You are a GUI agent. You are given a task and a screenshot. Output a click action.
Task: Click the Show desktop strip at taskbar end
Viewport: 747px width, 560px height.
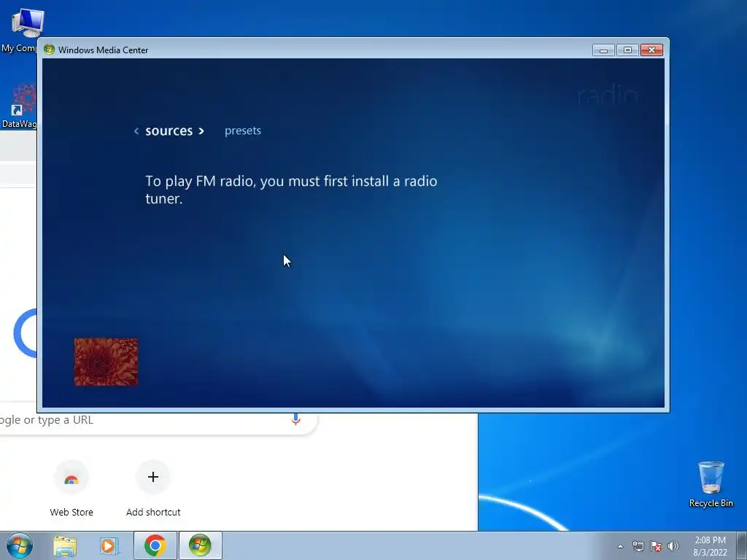pos(741,545)
